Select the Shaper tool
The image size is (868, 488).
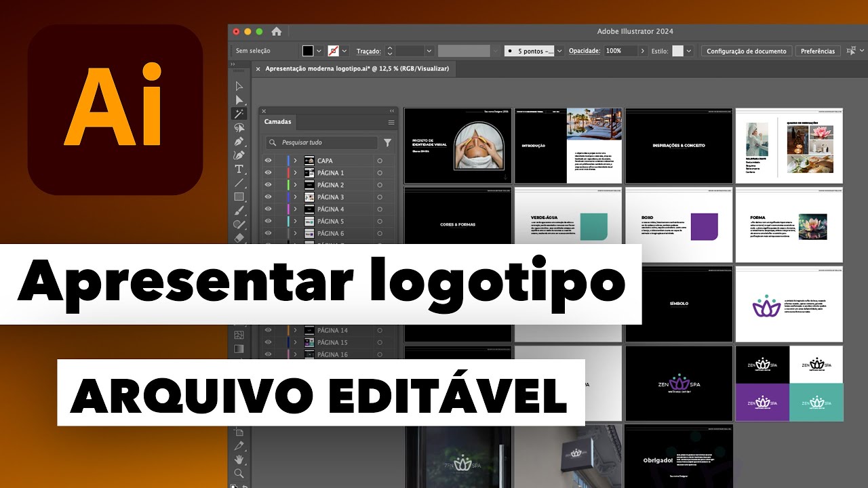pos(239,224)
